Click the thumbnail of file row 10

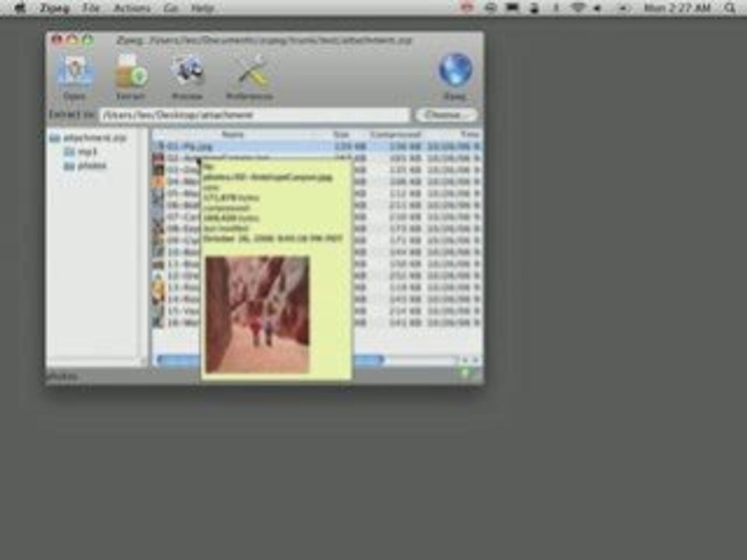pos(159,252)
